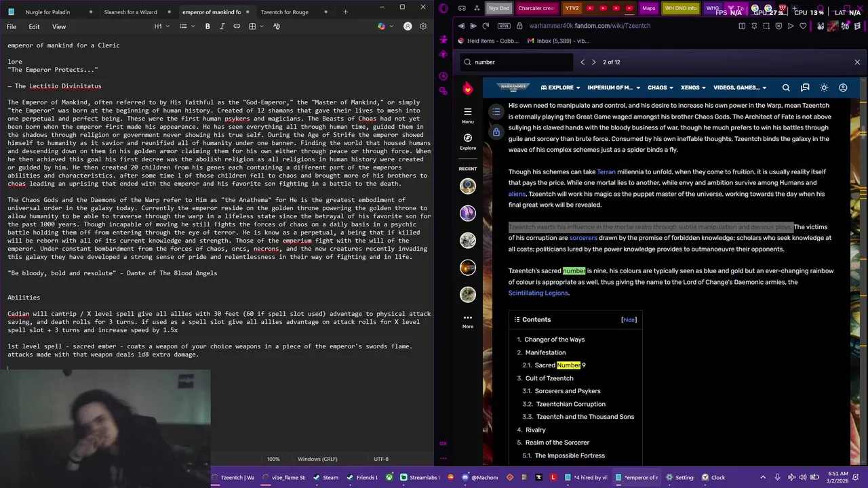Open the File menu in Notepad
Screen dimensions: 868x488
[12, 26]
